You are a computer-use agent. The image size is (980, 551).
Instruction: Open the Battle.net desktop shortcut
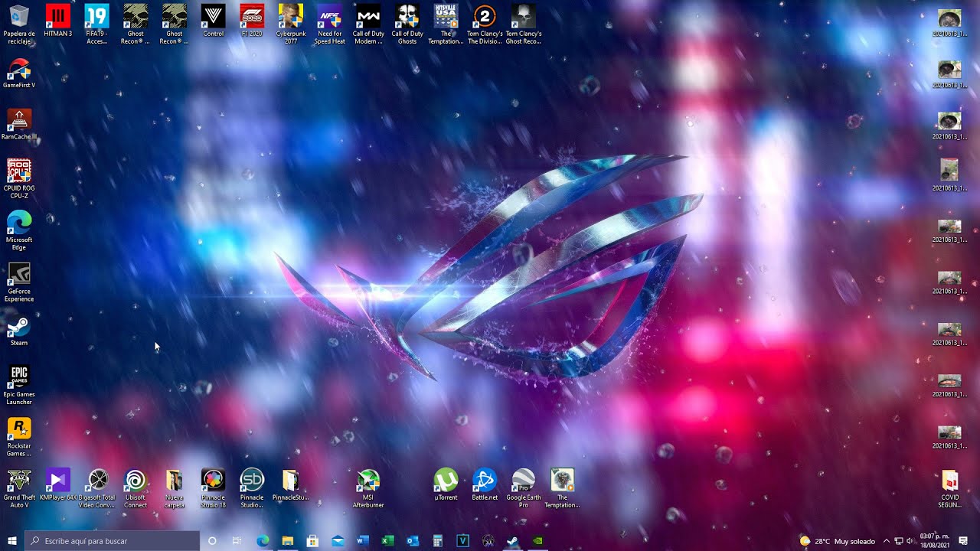tap(485, 485)
